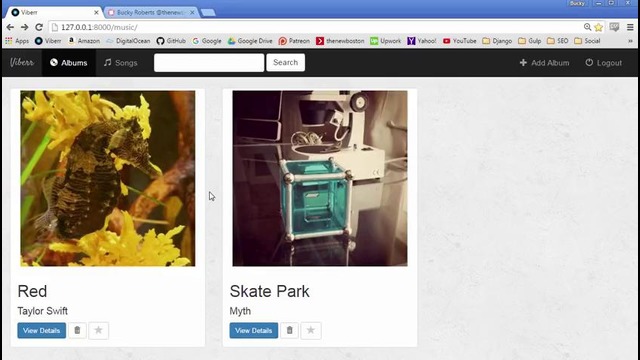Viewport: 640px width, 360px height.
Task: Open the Upwork bookmark
Action: (x=386, y=41)
